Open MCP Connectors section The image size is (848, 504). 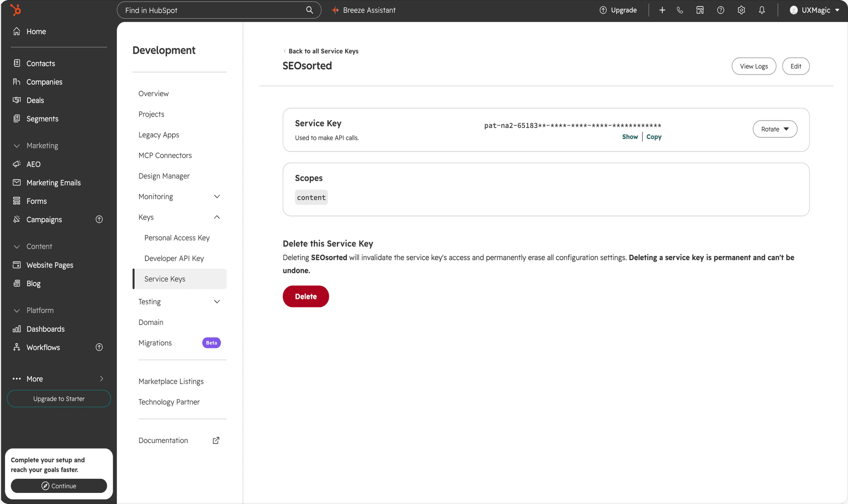[165, 155]
